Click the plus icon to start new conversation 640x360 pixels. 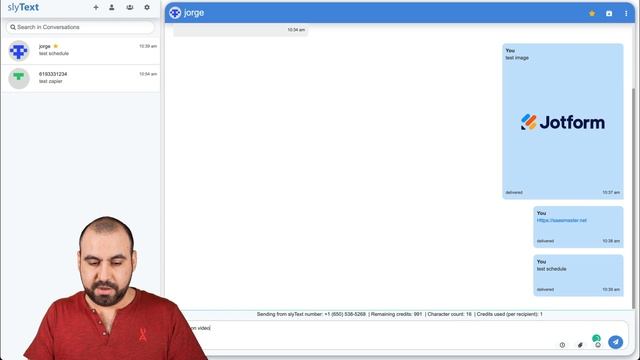(96, 7)
